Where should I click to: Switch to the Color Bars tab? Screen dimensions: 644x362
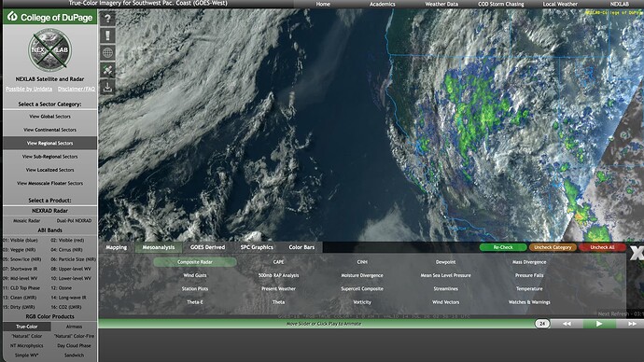301,247
